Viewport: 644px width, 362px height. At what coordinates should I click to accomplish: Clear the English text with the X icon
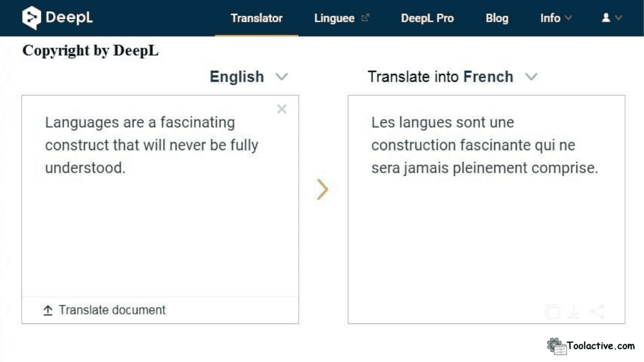[x=282, y=109]
